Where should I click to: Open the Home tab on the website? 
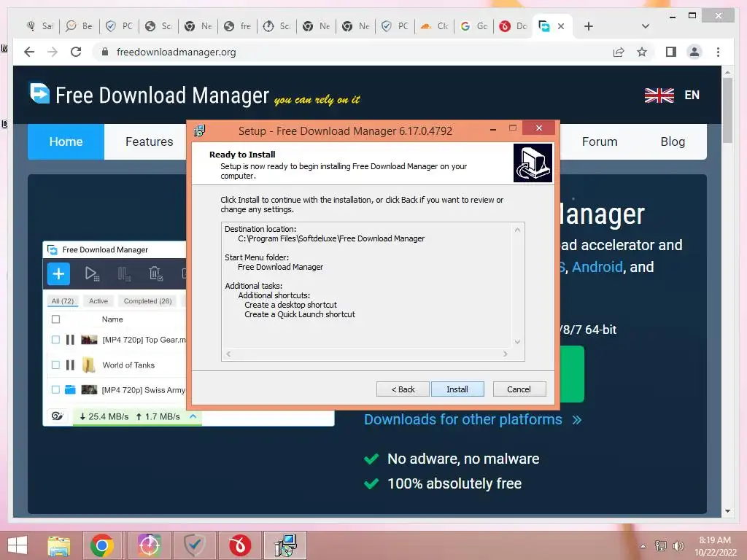coord(66,141)
